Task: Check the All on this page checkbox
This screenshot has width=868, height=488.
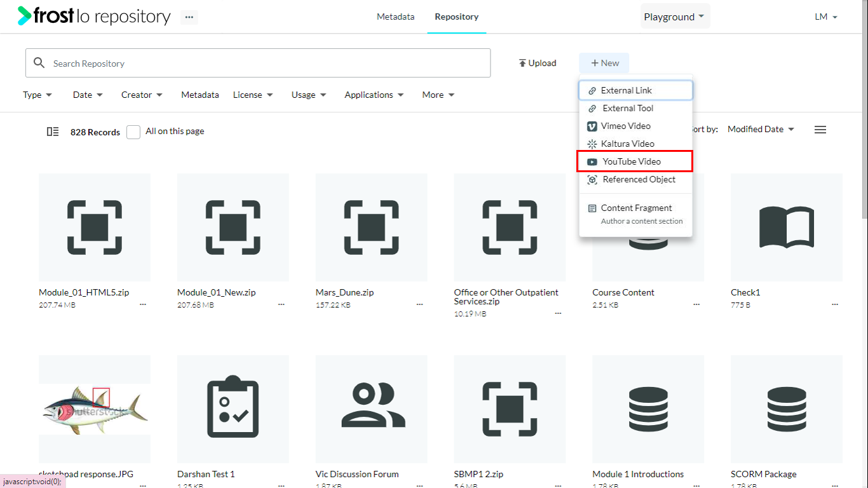Action: [133, 132]
